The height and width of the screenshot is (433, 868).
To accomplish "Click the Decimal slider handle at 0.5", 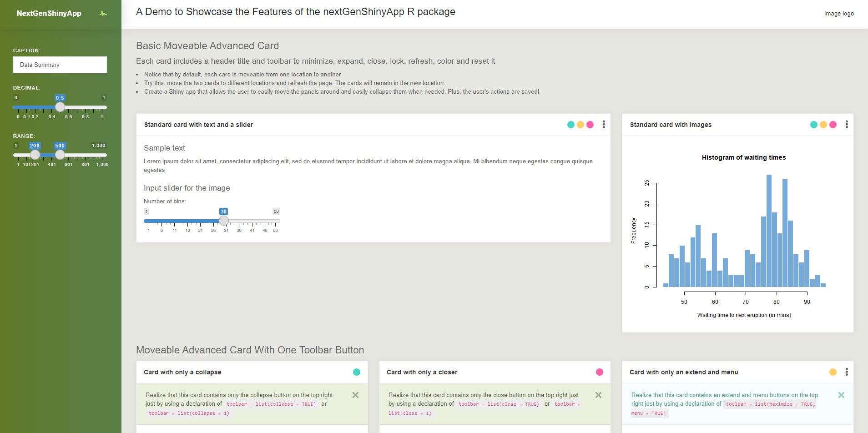I will click(x=60, y=107).
